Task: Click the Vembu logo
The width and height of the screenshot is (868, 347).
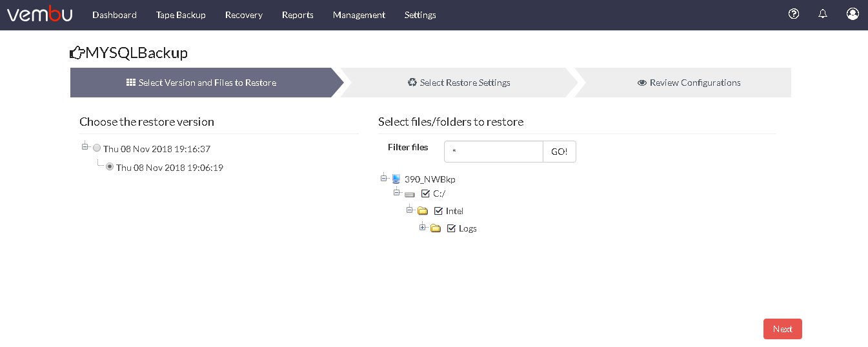Action: [39, 14]
